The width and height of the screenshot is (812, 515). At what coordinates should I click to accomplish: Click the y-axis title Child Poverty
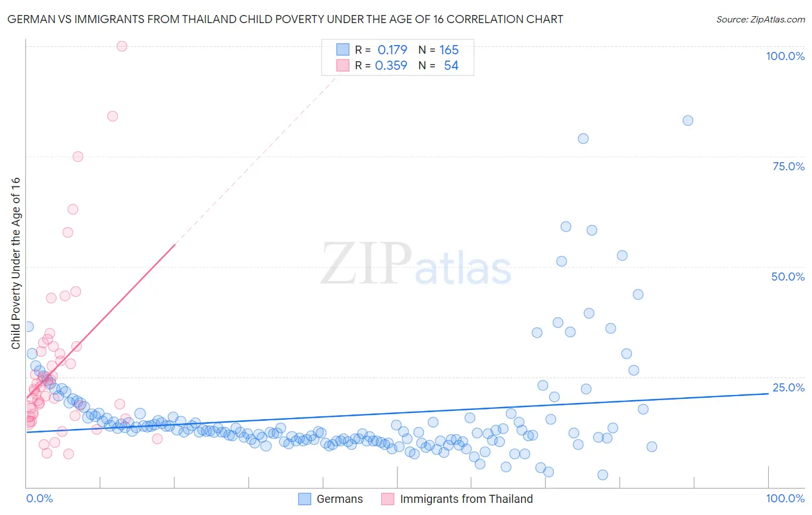tap(16, 263)
